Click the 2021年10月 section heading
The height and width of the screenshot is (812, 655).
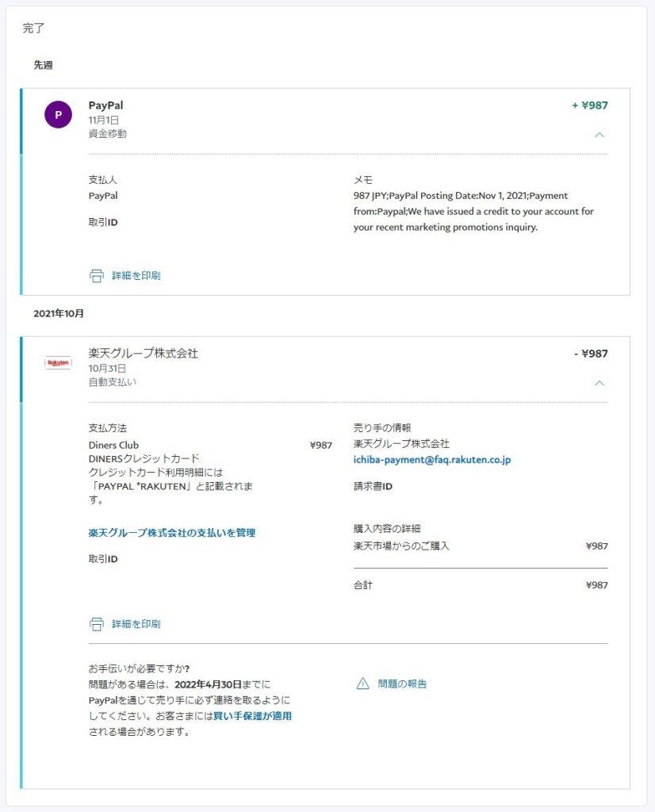(59, 313)
